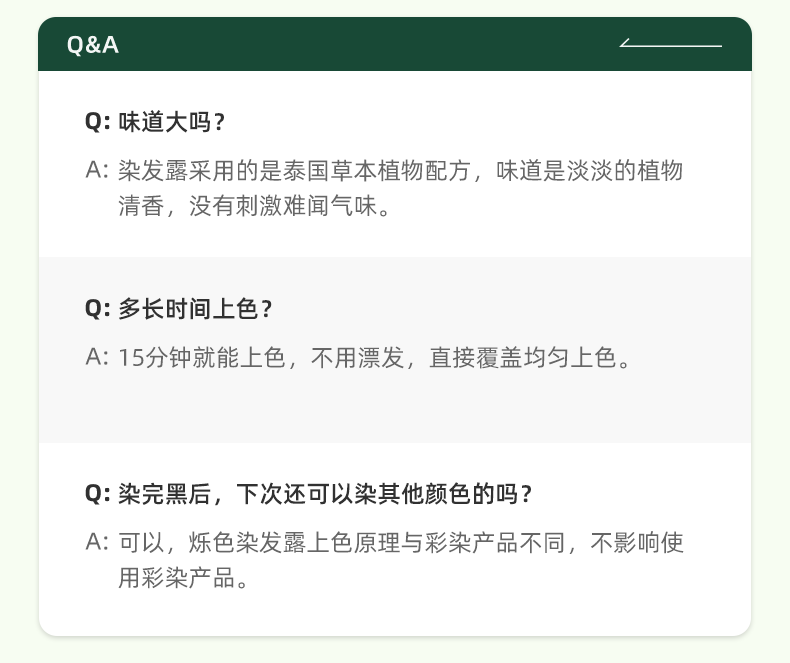The width and height of the screenshot is (790, 663).
Task: Click the Q&A header title
Action: [92, 45]
